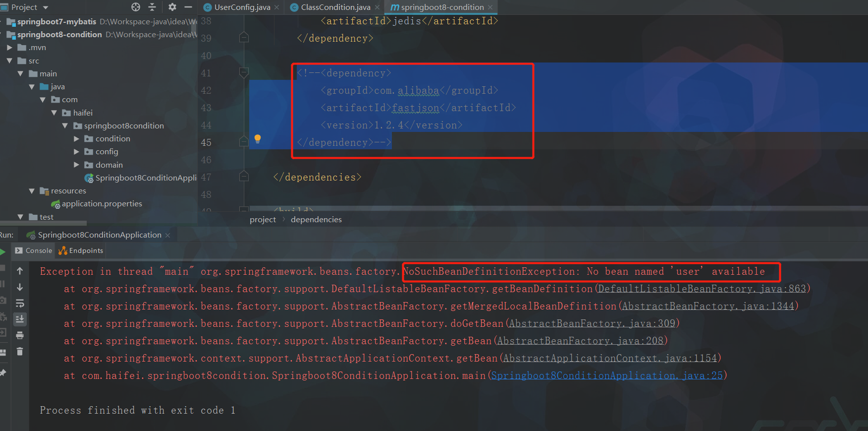Click the 'project' breadcrumb

(263, 220)
